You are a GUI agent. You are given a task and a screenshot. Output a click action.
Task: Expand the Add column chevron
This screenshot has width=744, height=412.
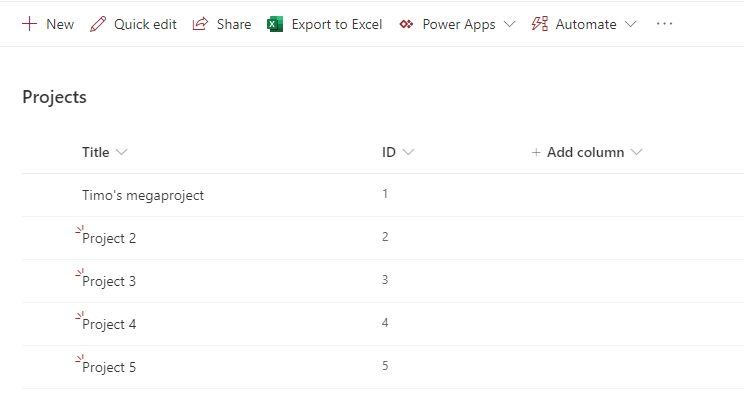point(636,153)
